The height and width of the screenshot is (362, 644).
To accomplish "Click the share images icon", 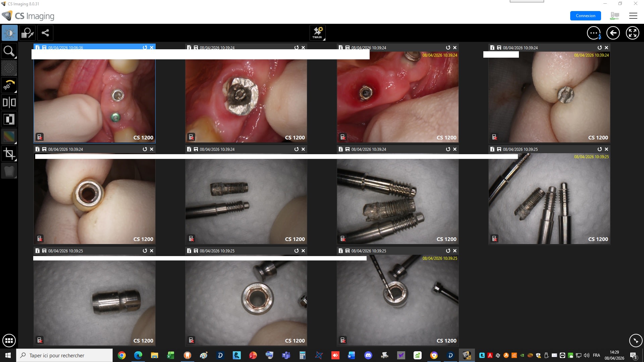I will (45, 33).
